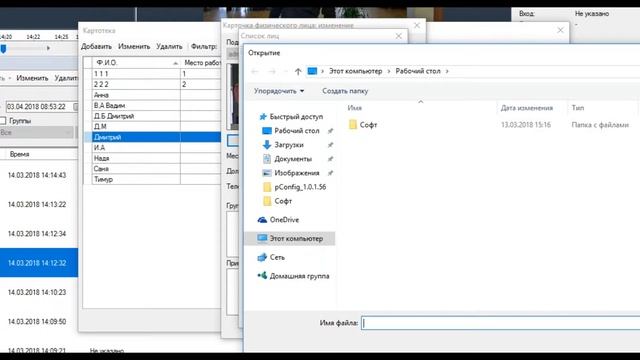Toggle the Группы checkbox
The image size is (640, 360).
click(3, 120)
